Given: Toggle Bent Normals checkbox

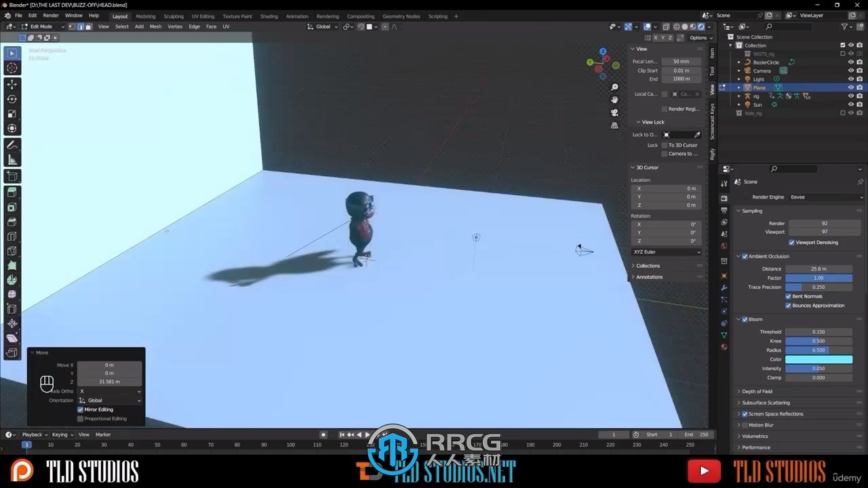Looking at the screenshot, I should point(788,296).
